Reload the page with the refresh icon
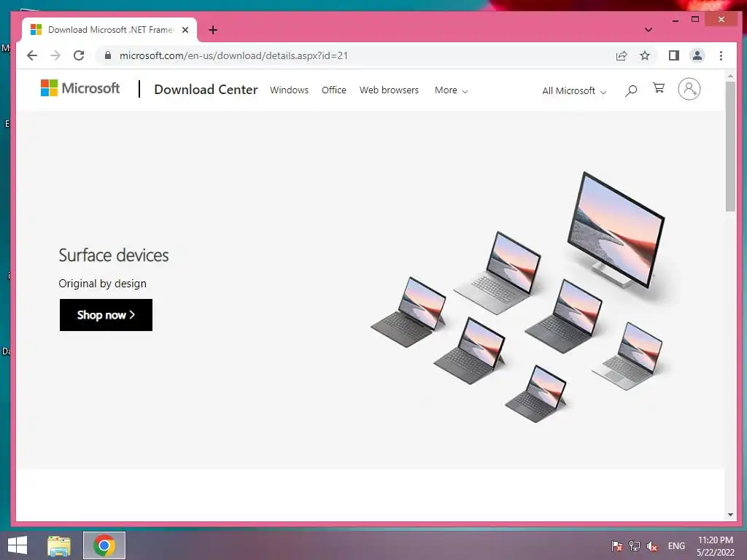Screen dimensions: 747x560 click(x=79, y=55)
